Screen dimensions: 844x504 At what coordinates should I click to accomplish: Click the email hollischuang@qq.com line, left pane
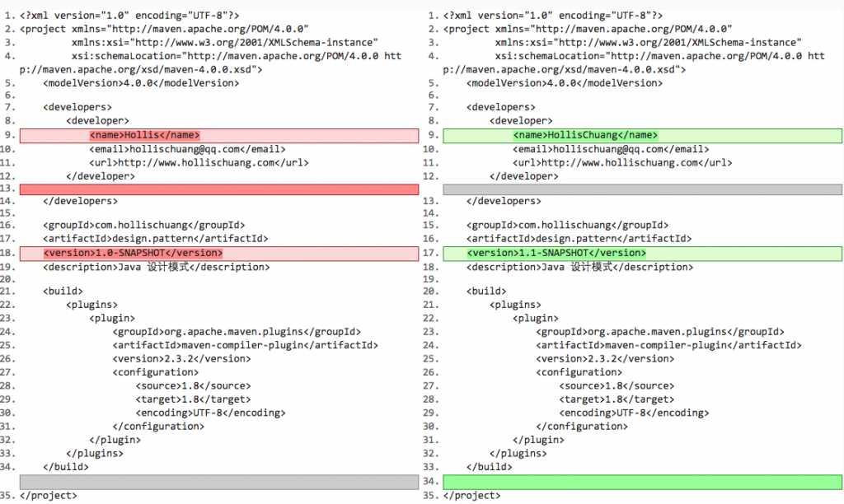(187, 150)
